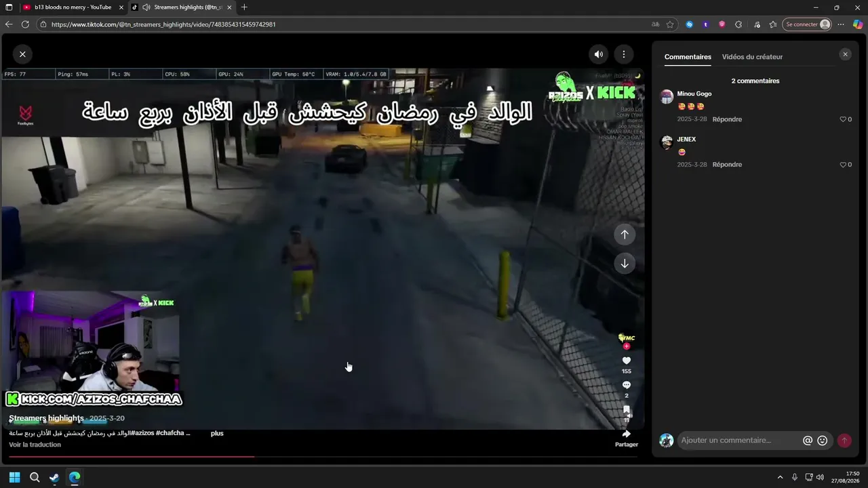Switch to the Vidéos du créateur tab
The width and height of the screenshot is (868, 488).
pyautogui.click(x=752, y=57)
